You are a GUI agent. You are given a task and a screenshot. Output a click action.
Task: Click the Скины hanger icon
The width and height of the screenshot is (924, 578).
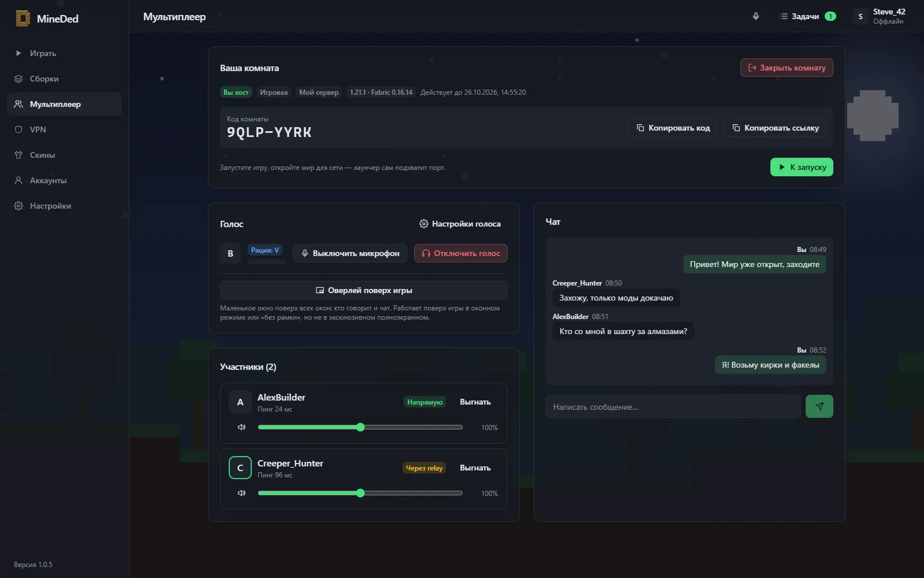[x=18, y=155]
